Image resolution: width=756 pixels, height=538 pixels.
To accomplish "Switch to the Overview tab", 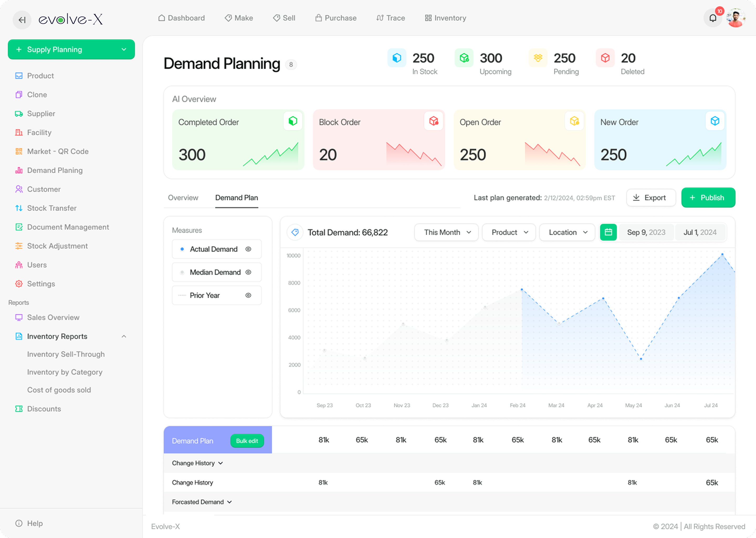I will pyautogui.click(x=183, y=198).
